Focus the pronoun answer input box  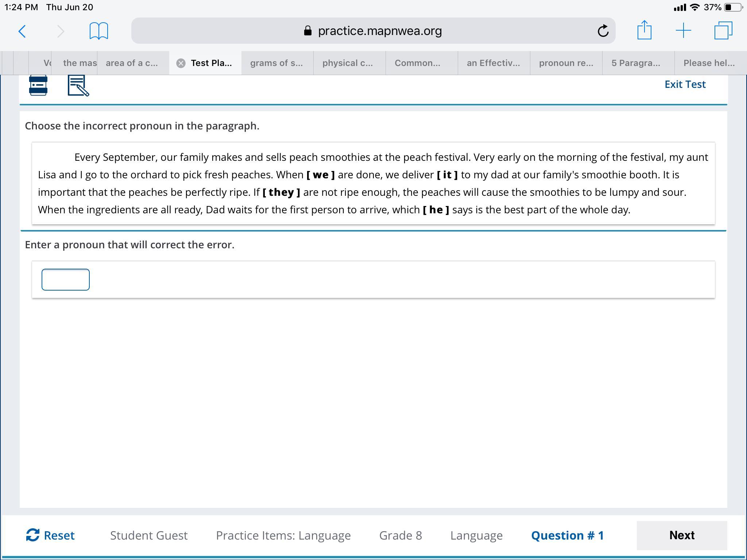point(66,280)
